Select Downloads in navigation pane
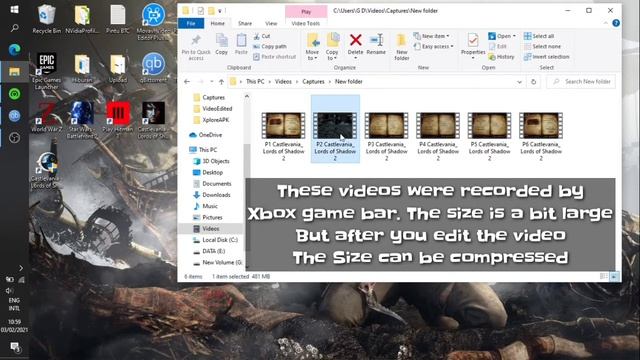This screenshot has height=360, width=640. tap(216, 195)
